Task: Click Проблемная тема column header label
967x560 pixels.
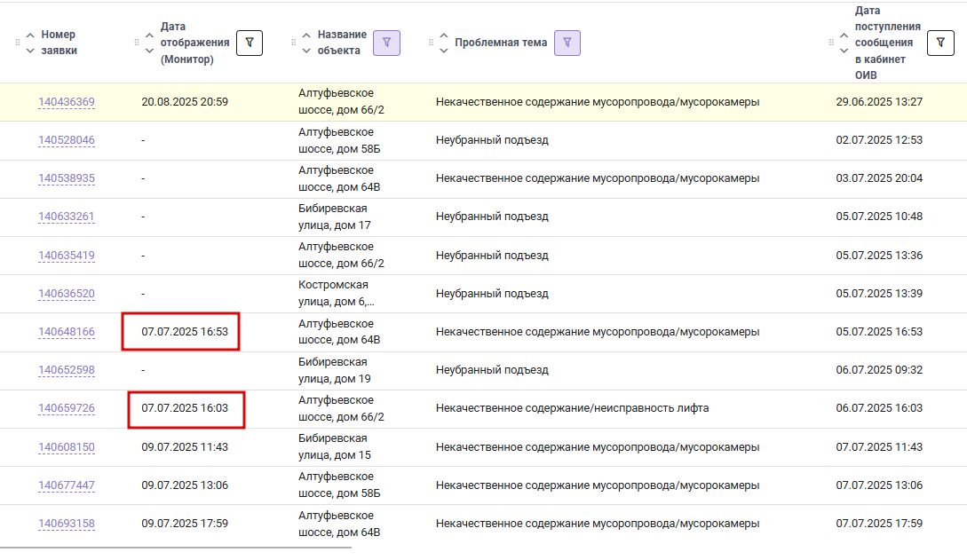Action: point(501,43)
